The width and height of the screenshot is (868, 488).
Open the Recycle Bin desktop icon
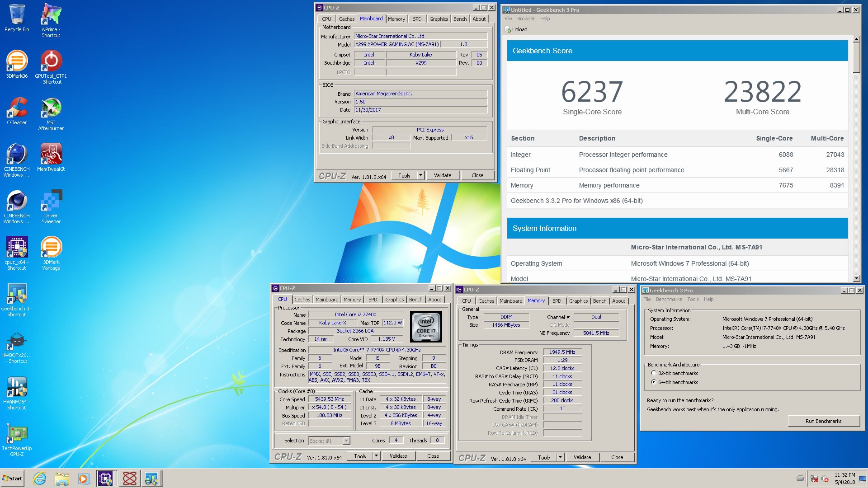point(17,18)
